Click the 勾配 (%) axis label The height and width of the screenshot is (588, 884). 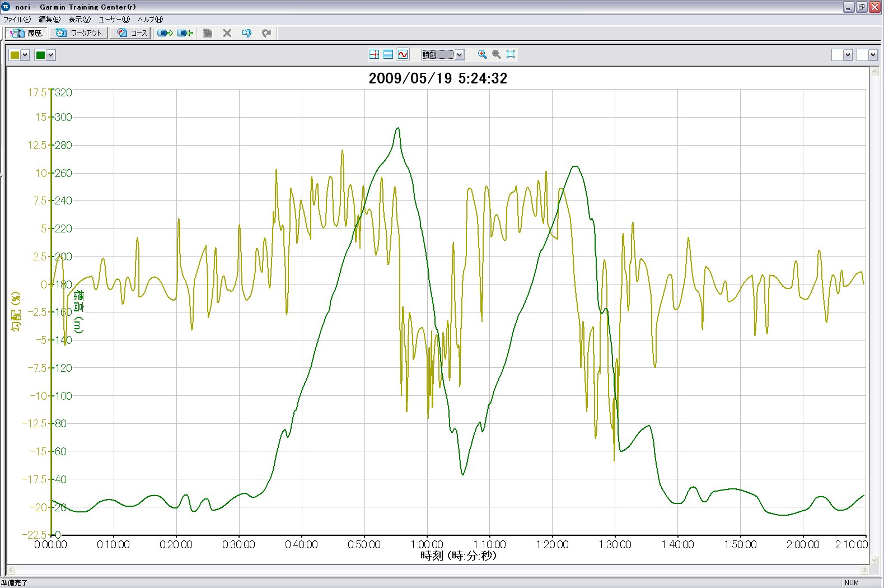click(x=16, y=311)
